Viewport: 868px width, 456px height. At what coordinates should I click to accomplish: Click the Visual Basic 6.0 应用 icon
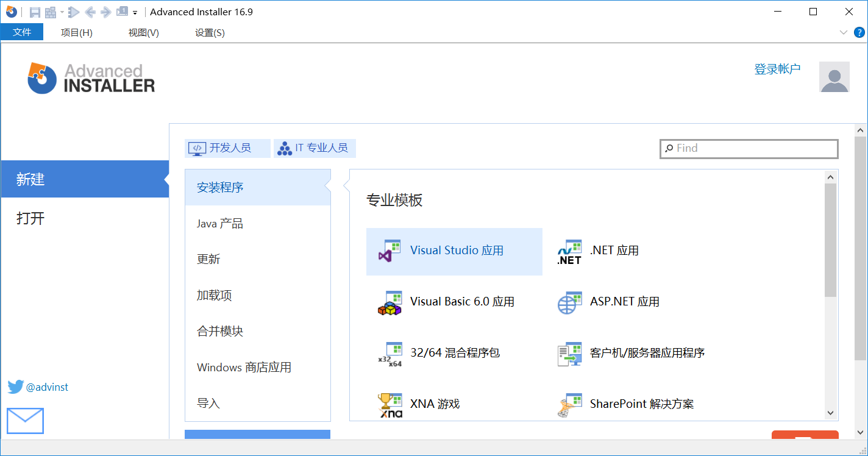(x=390, y=302)
